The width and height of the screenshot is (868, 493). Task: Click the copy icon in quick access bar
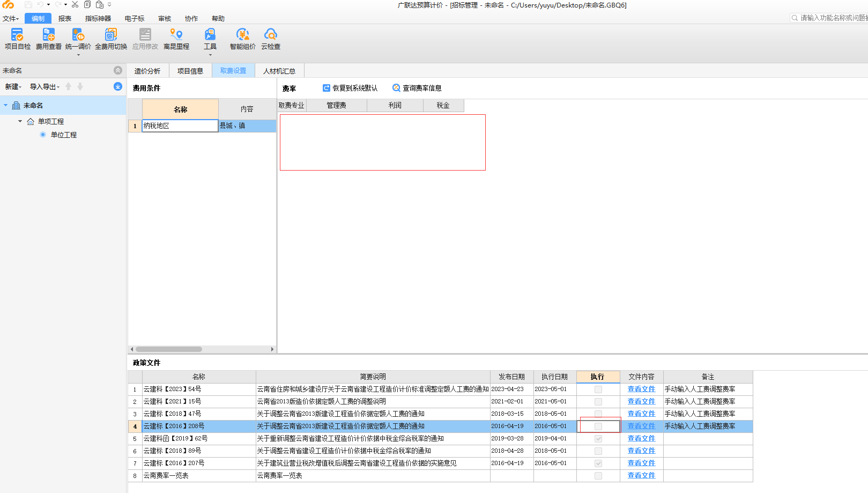point(87,5)
